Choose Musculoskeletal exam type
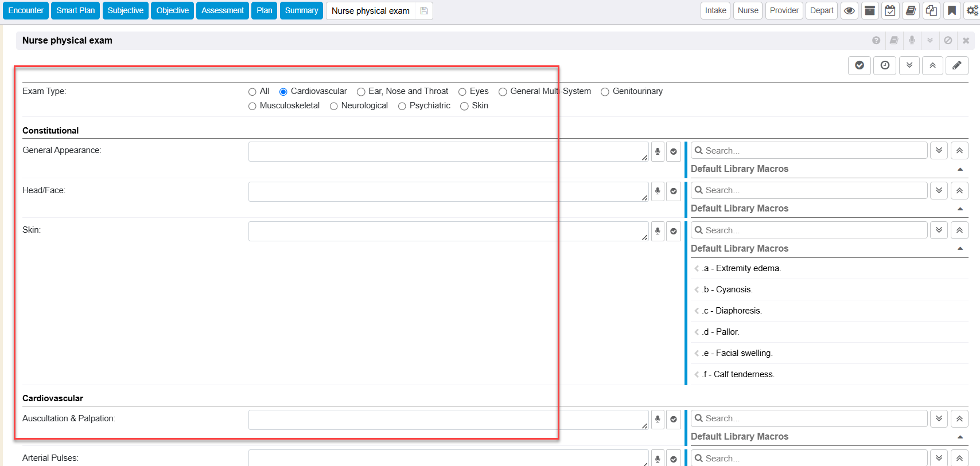The height and width of the screenshot is (466, 980). coord(252,106)
